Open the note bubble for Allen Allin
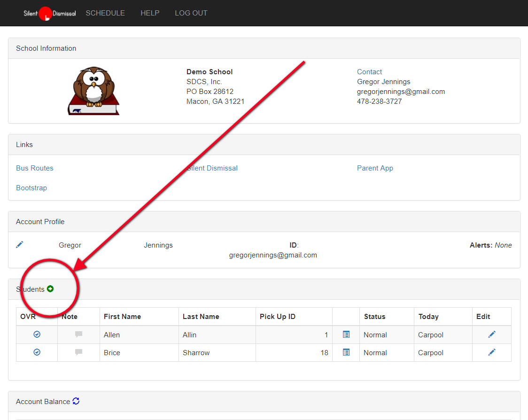This screenshot has width=528, height=420. click(x=79, y=334)
